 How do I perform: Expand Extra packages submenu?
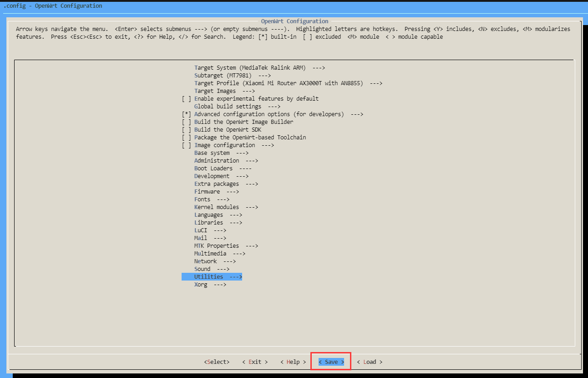click(226, 184)
